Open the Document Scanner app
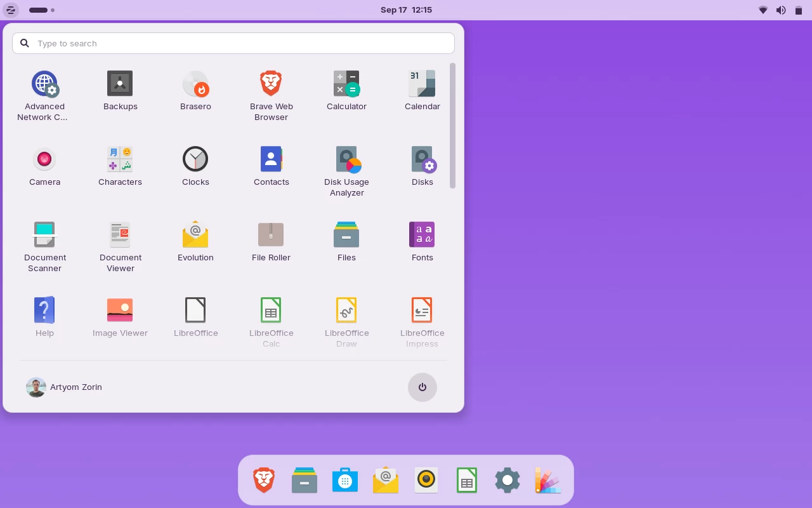812x508 pixels. (x=44, y=241)
